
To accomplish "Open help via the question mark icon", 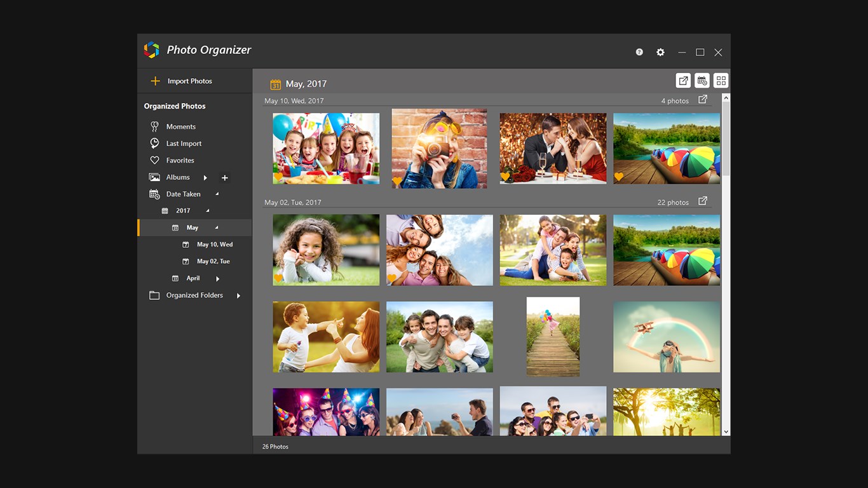I will pos(639,52).
